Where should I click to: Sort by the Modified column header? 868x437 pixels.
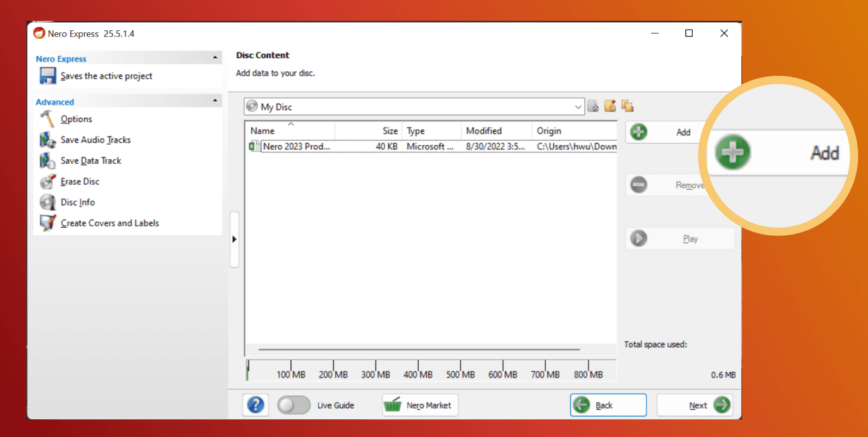pyautogui.click(x=497, y=131)
